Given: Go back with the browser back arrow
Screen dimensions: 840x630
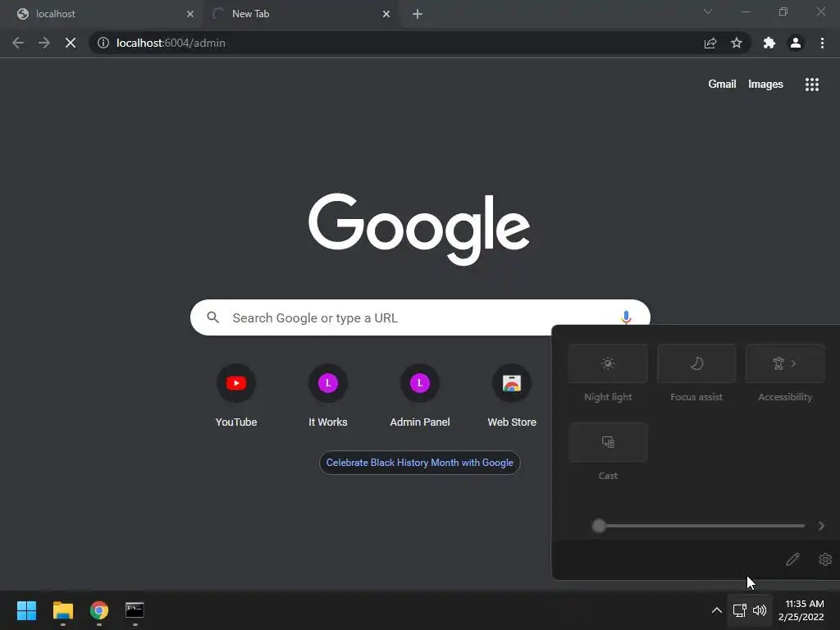Looking at the screenshot, I should click(18, 43).
